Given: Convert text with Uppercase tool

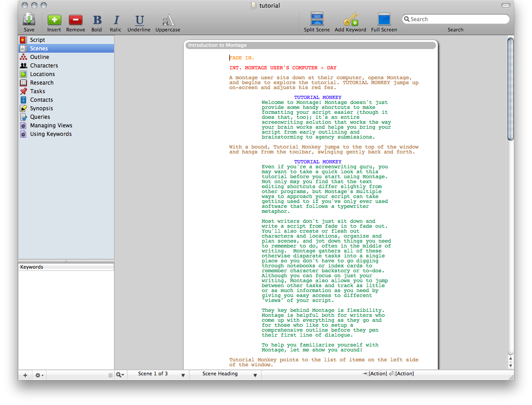Looking at the screenshot, I should (168, 20).
